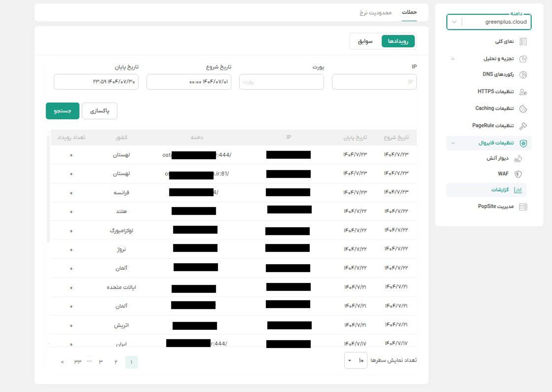The height and width of the screenshot is (392, 552).
Task: Open مدیریت PopSite server icon
Action: pyautogui.click(x=523, y=207)
